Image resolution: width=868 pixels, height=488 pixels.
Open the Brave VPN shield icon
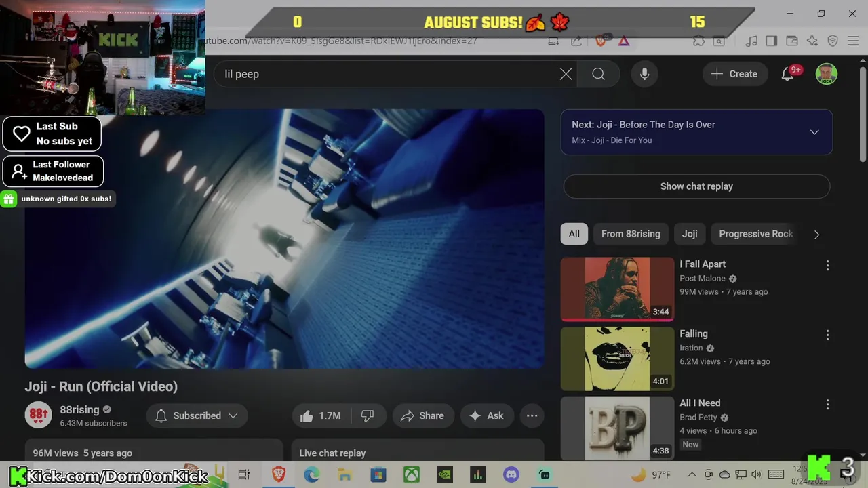[833, 41]
